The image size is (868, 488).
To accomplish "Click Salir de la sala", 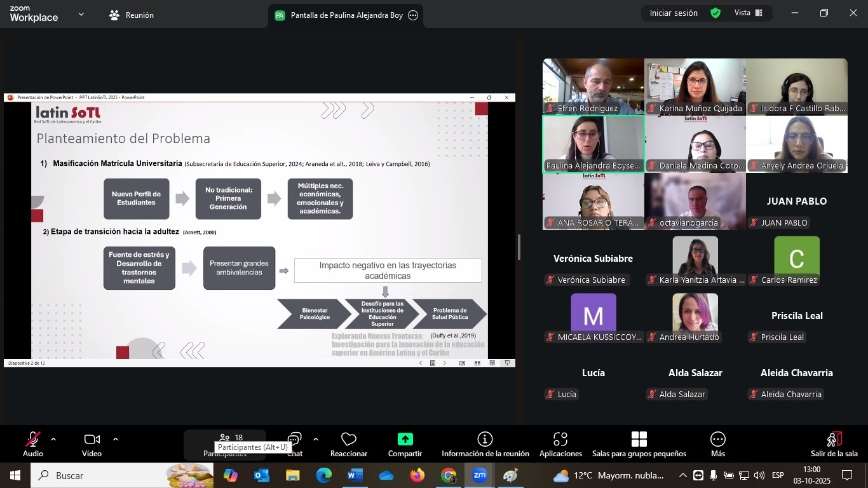I will tap(834, 444).
